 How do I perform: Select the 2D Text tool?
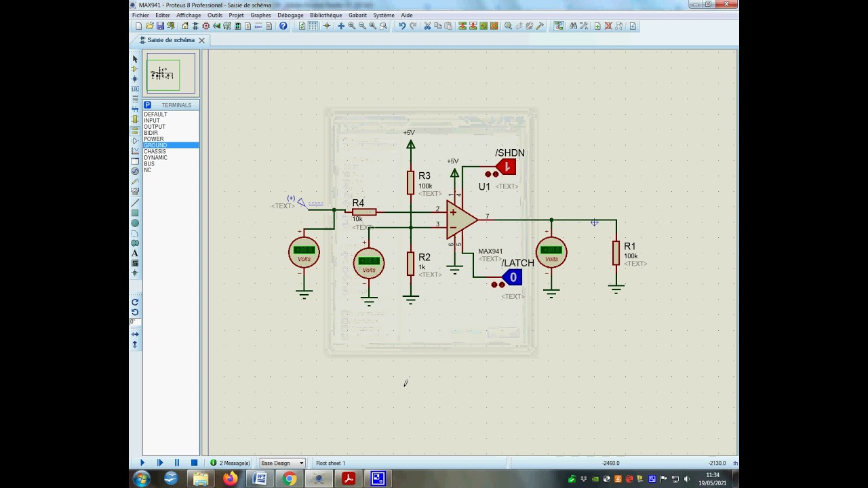(135, 253)
